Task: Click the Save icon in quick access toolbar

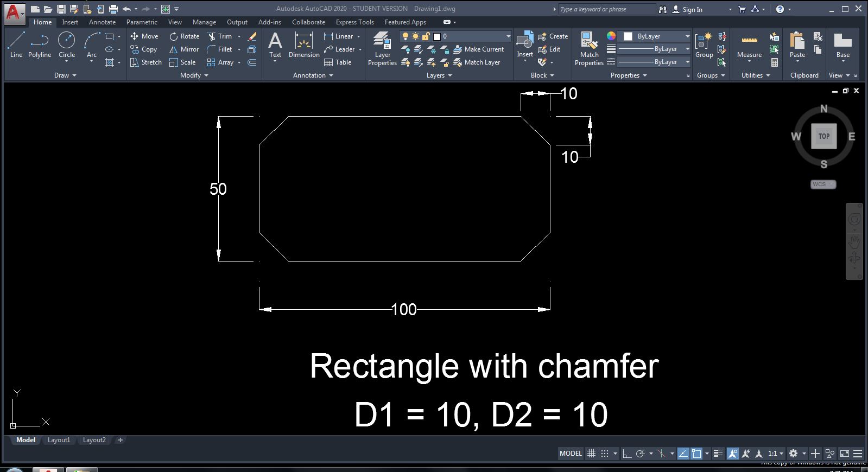Action: point(61,9)
